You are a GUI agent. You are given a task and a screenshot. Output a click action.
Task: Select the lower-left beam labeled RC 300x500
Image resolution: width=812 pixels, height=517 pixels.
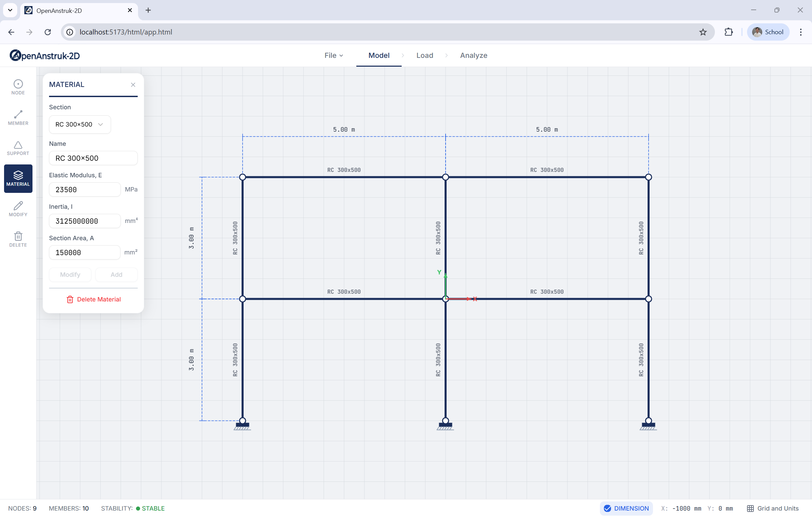[344, 299]
